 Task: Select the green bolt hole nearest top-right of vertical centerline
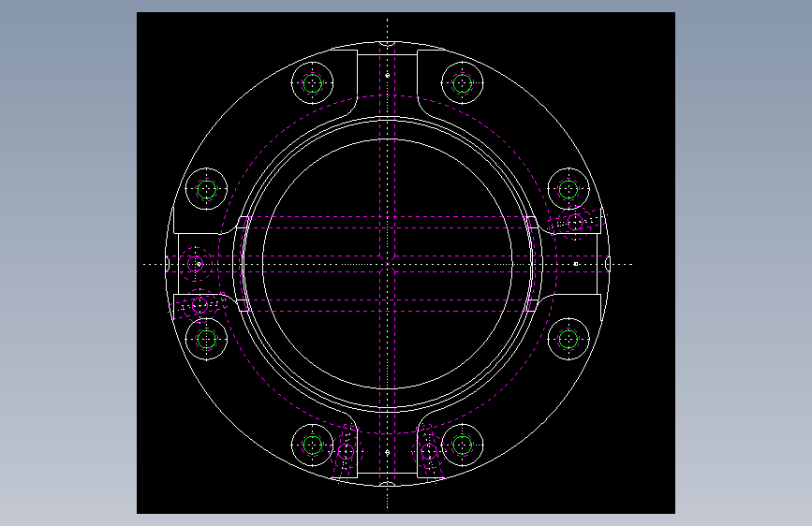[x=463, y=83]
